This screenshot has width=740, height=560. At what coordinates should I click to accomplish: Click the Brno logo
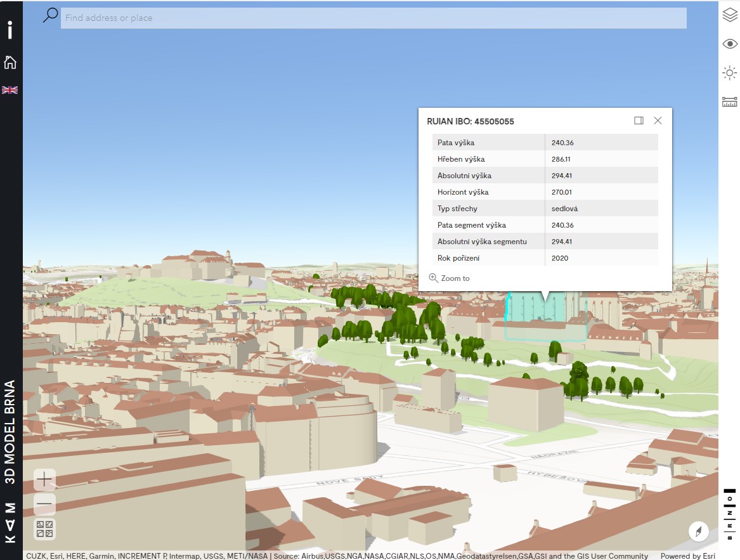click(x=730, y=514)
